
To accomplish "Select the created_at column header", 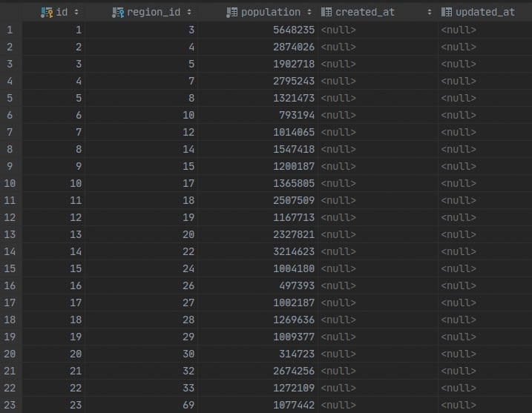I will 378,12.
